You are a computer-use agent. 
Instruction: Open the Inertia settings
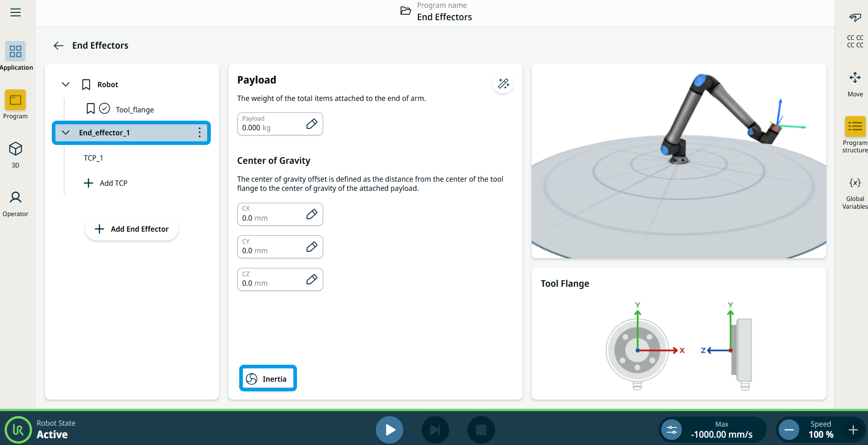268,378
